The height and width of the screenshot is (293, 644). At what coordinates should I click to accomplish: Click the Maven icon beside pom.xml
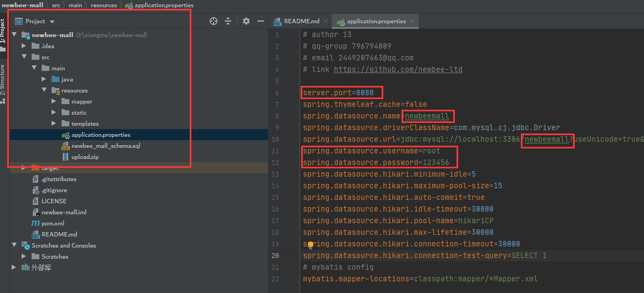(x=36, y=223)
